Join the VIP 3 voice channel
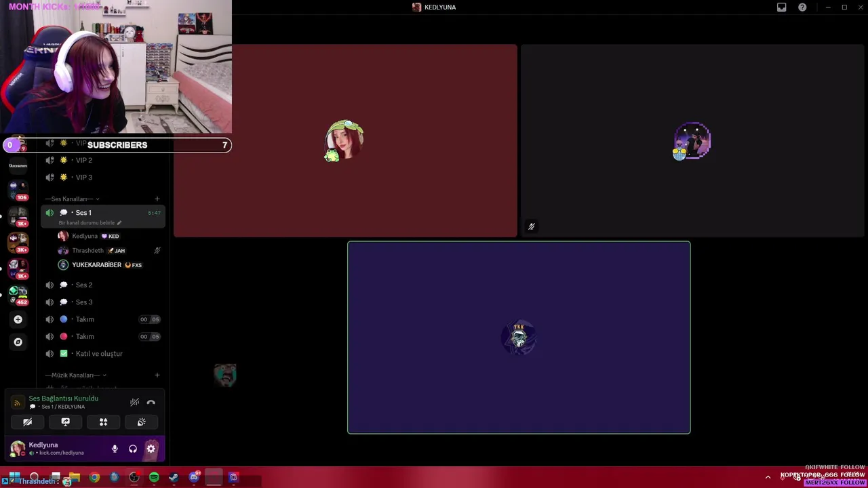Viewport: 868px width, 488px height. (104, 178)
